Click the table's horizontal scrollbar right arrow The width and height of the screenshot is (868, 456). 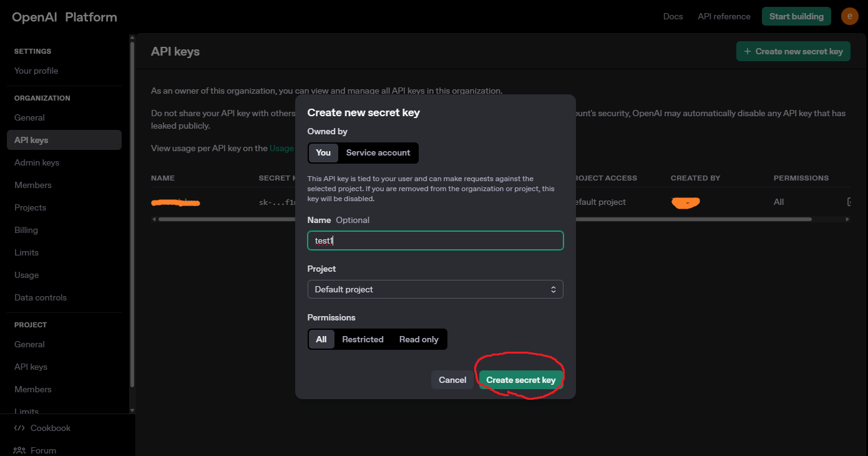847,219
